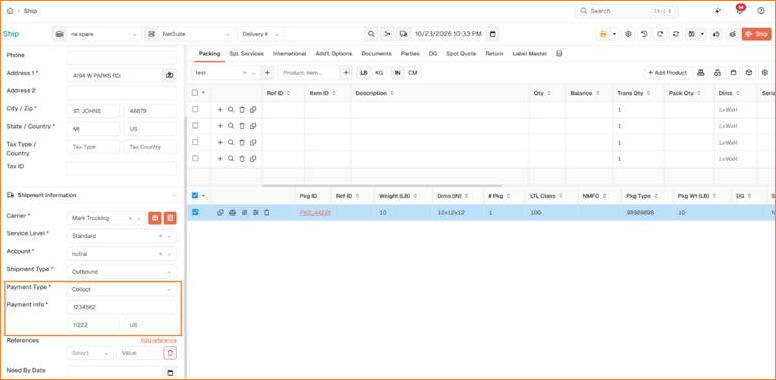
Task: Open the Delivery # type dropdown
Action: pos(260,34)
